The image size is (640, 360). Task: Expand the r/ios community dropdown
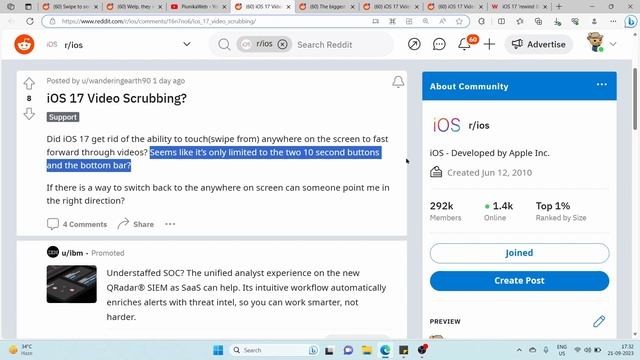187,44
